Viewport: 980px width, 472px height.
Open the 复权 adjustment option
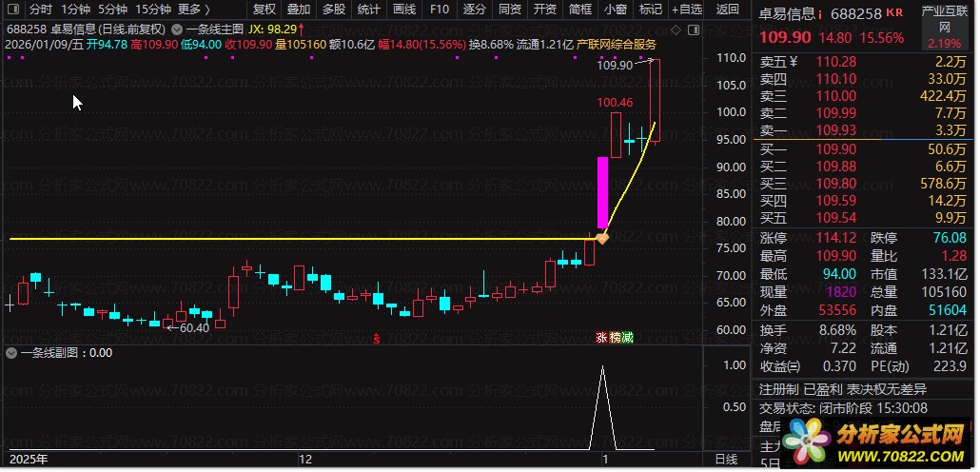(264, 10)
